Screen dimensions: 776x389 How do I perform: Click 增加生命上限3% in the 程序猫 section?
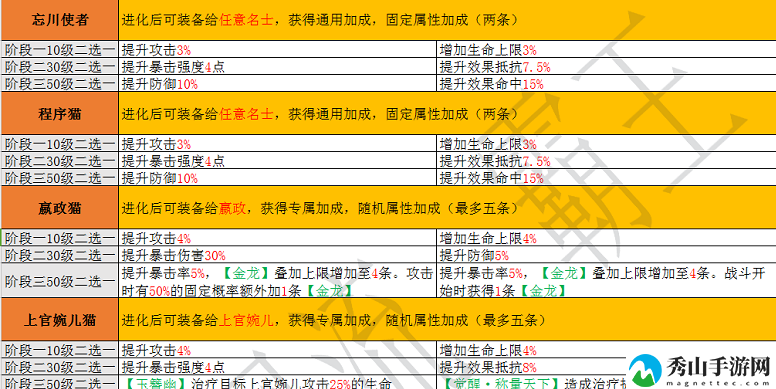click(x=607, y=144)
